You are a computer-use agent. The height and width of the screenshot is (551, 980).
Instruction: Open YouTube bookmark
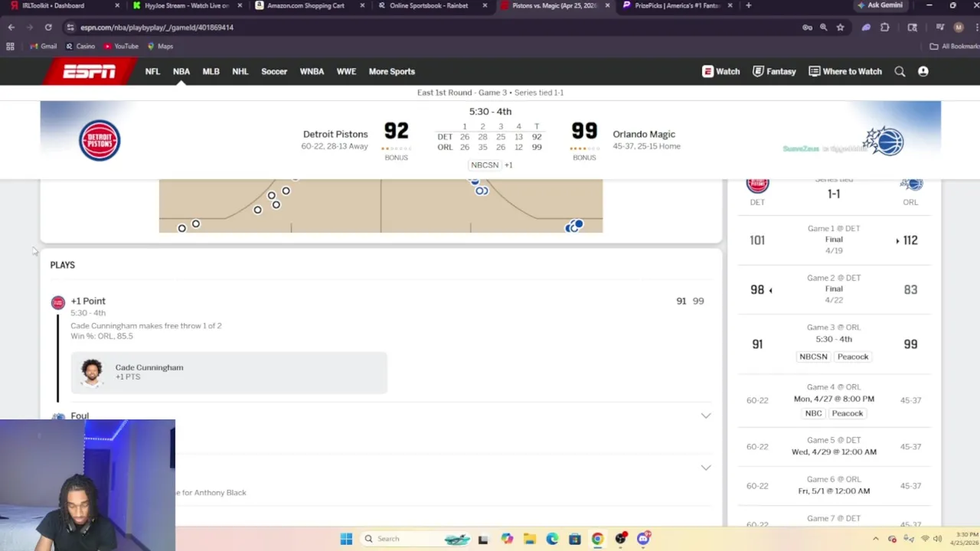tap(121, 46)
